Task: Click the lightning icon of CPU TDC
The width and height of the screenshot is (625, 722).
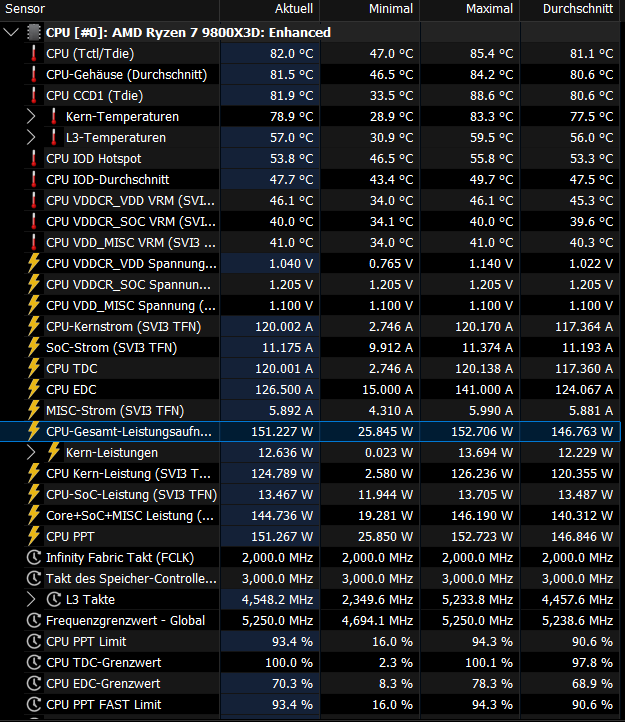Action: (34, 368)
